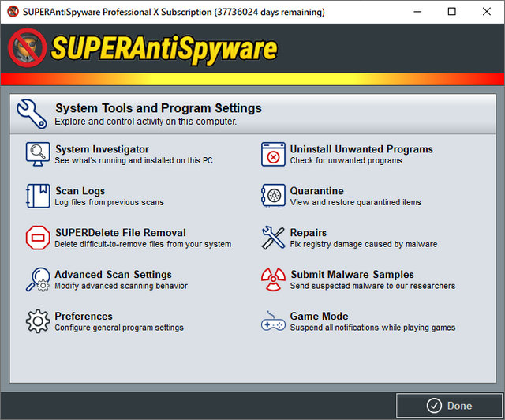Open the System Investigator link
The height and width of the screenshot is (420, 505).
pos(102,149)
